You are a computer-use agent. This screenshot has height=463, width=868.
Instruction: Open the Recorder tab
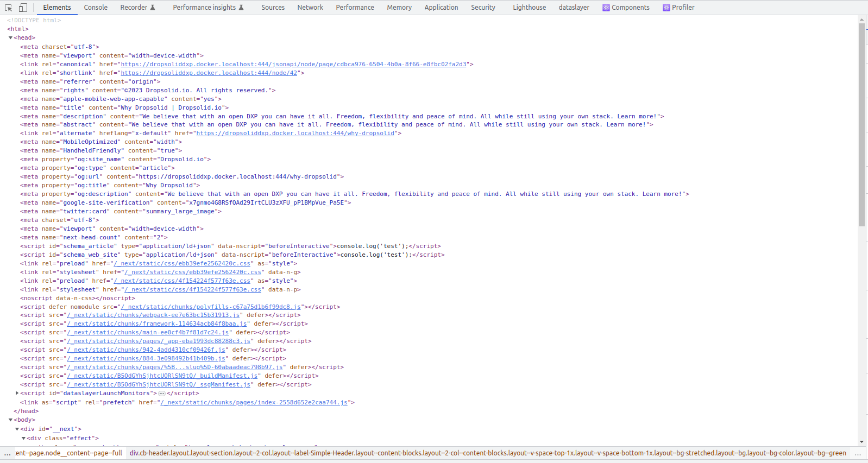click(x=137, y=8)
